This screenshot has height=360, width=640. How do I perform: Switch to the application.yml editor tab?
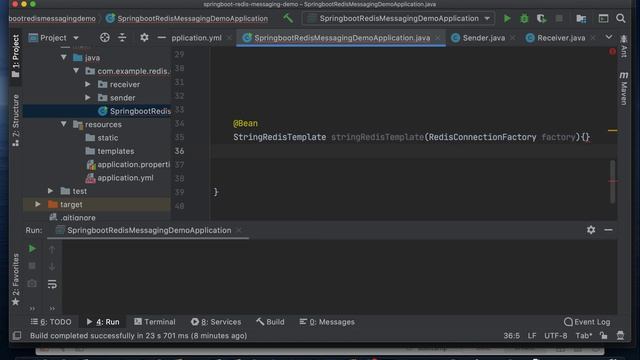tap(196, 38)
